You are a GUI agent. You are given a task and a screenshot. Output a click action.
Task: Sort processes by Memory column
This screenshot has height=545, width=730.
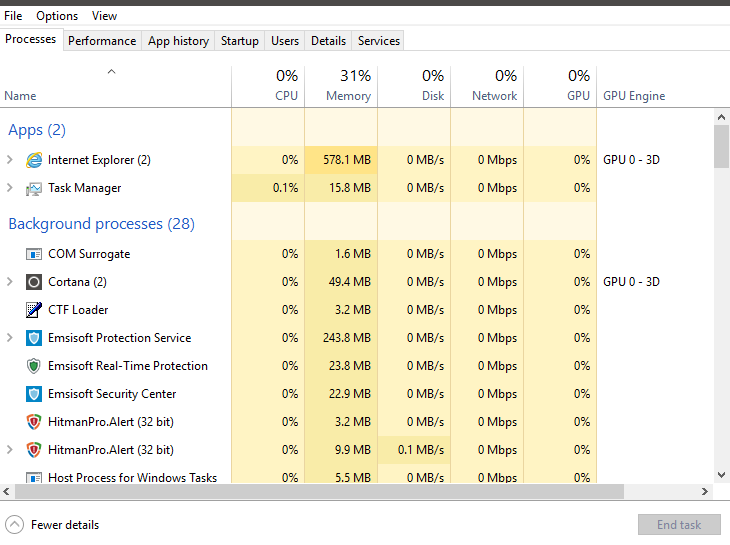click(x=341, y=86)
